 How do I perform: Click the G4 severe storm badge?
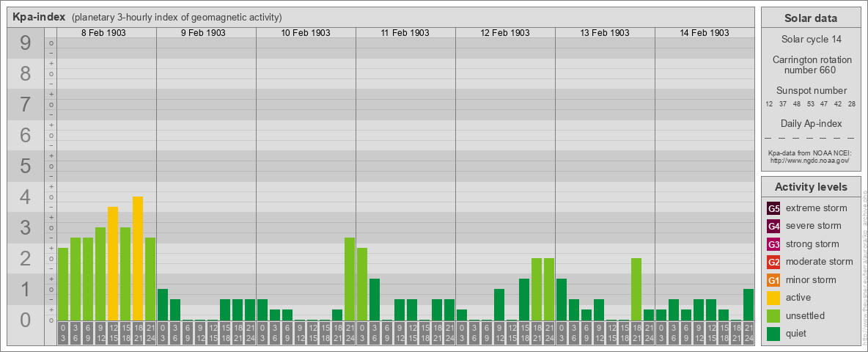point(773,226)
